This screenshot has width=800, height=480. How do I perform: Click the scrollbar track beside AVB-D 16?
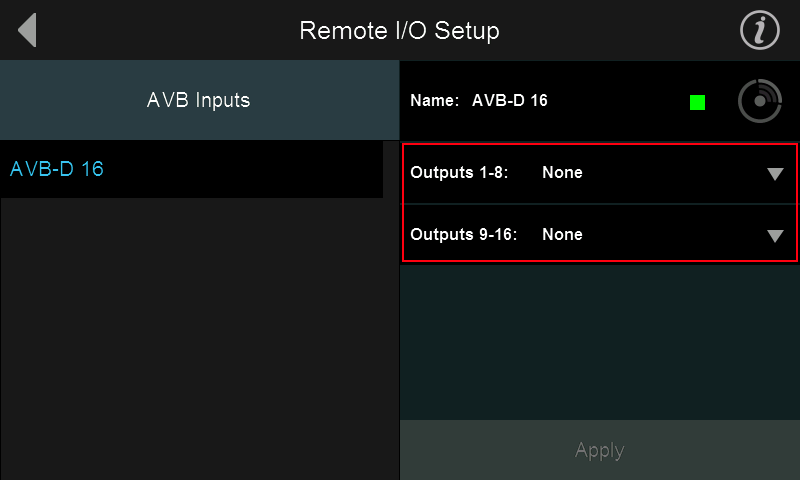391,169
